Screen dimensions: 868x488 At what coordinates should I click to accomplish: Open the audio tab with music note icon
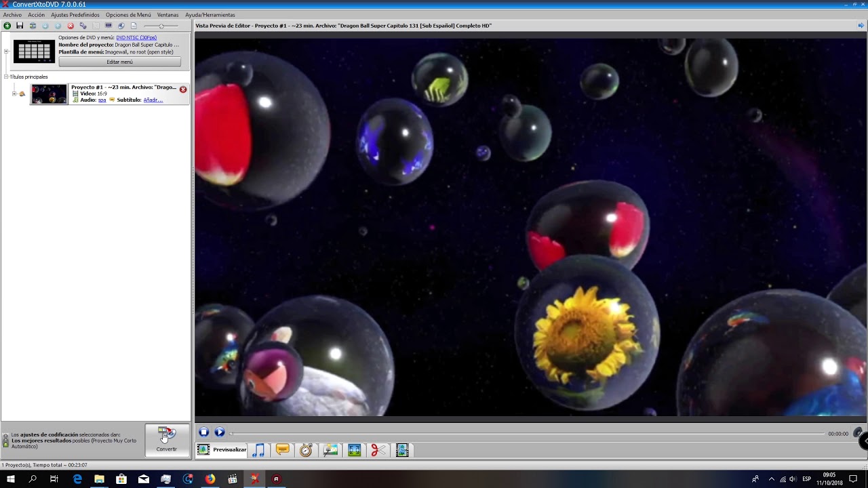click(x=258, y=450)
